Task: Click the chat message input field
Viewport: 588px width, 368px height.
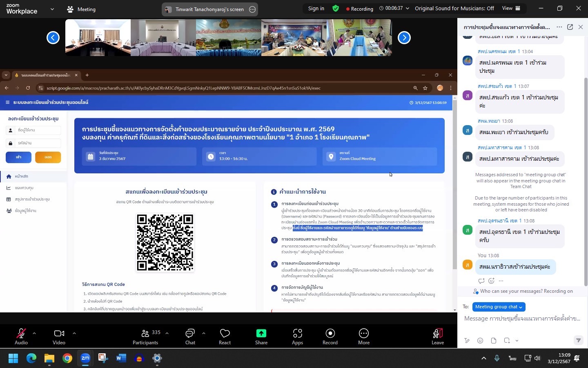Action: coord(522,319)
